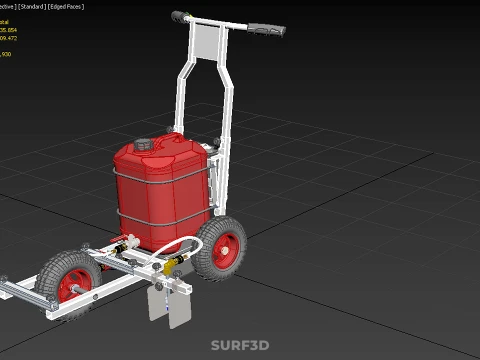480x360 pixels.
Task: Click the yellow '35,854' statistics value
Action: point(8,30)
